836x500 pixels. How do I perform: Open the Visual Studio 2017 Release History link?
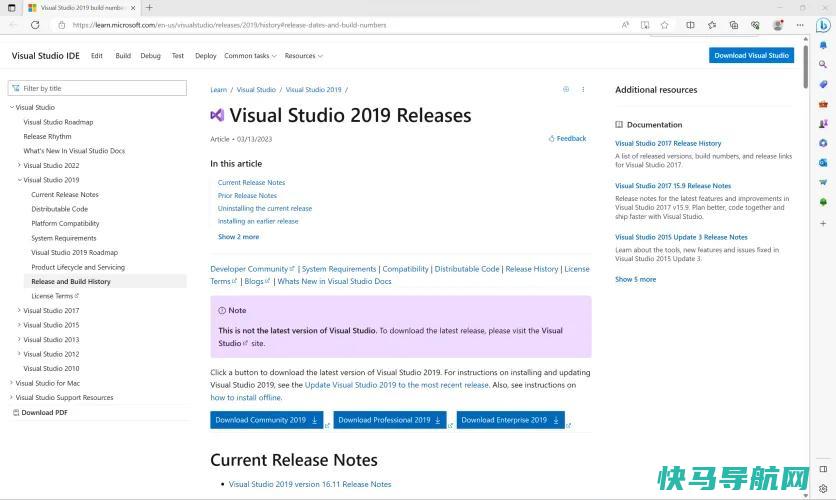point(668,143)
